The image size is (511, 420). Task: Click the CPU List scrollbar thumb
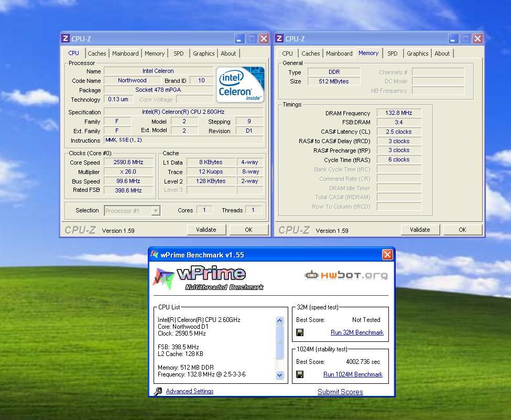[x=280, y=342]
